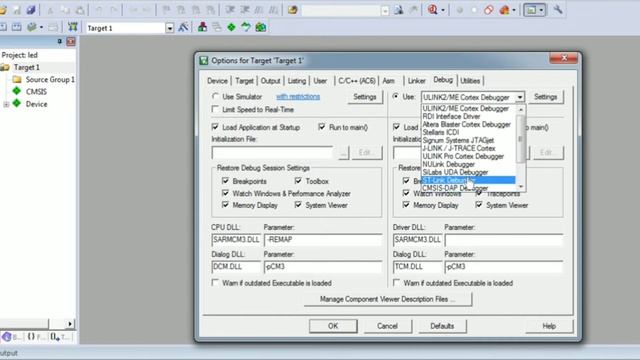Screen dimensions: 640x360
Task: Click the Manage Project Items icon
Action: [x=202, y=27]
